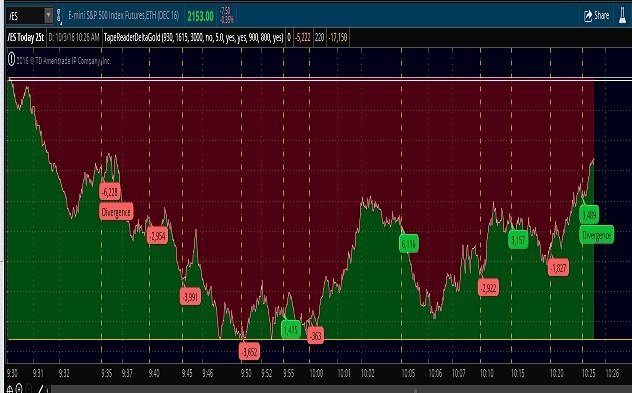Click the -6,228 red bubble
The height and width of the screenshot is (393, 632).
tap(110, 192)
